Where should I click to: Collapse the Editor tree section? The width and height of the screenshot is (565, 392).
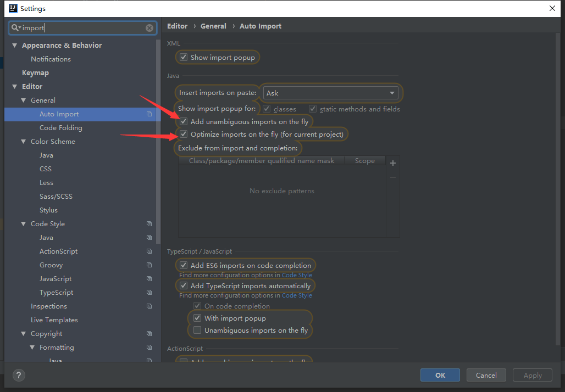click(14, 86)
